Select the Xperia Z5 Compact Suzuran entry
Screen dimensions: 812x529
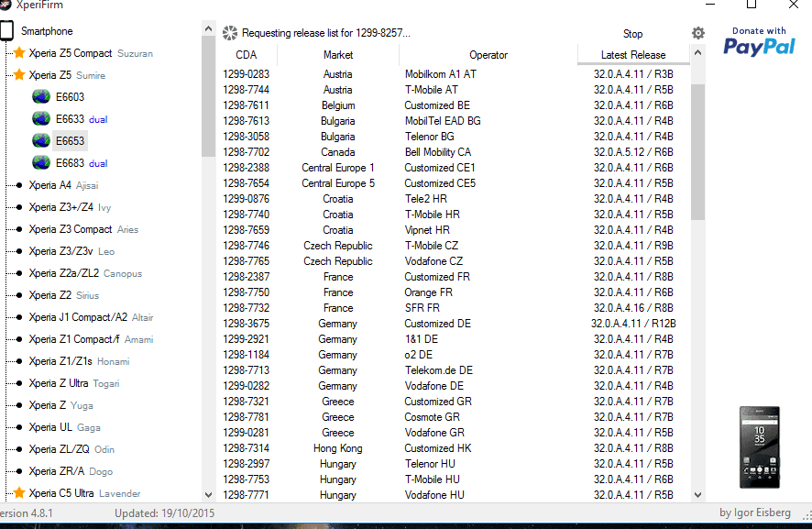[91, 53]
